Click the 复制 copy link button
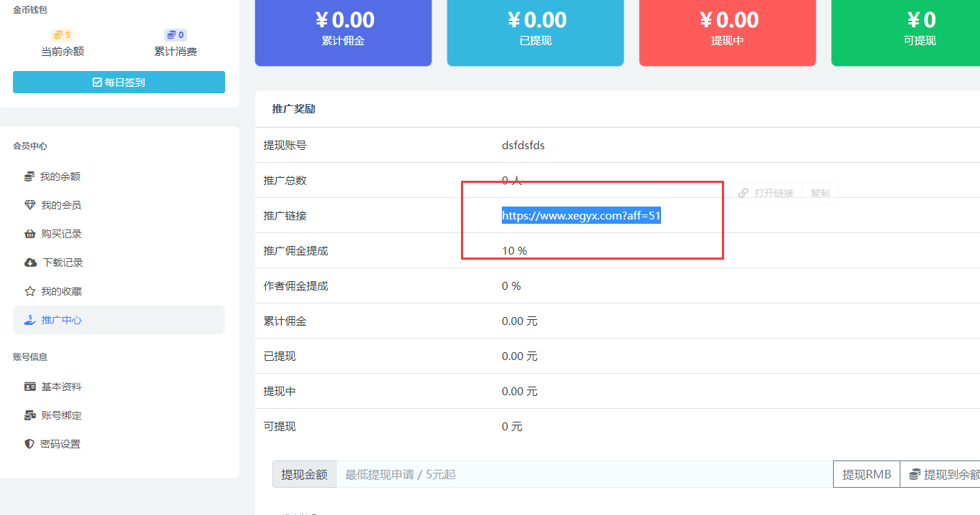980x515 pixels. 819,193
